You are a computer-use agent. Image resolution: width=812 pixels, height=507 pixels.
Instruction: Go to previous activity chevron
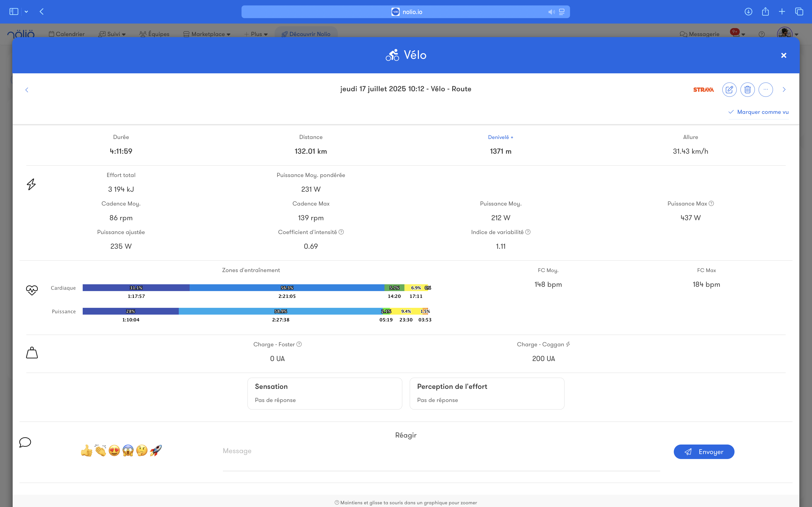click(x=27, y=90)
